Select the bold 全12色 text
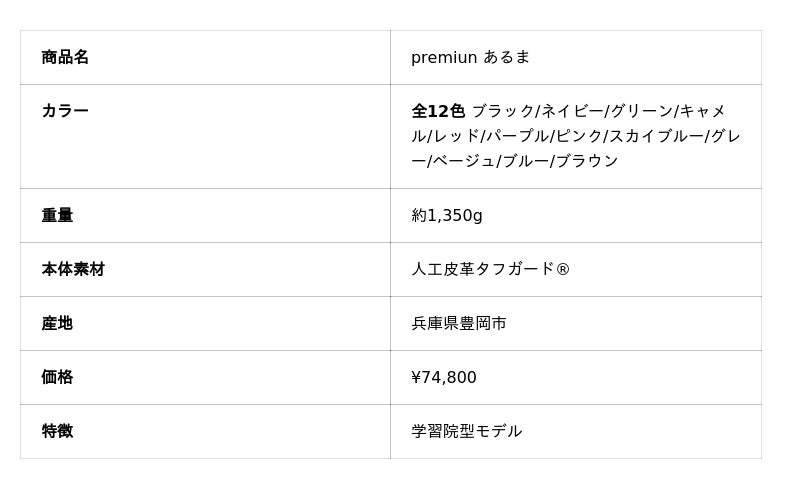 tap(438, 111)
